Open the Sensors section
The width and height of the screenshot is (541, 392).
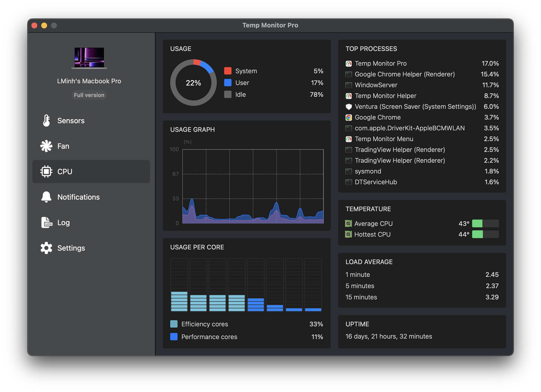click(91, 121)
